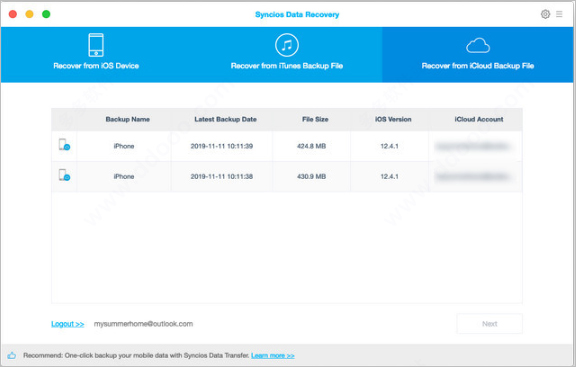
Task: Click the iTunes music note icon
Action: (287, 45)
